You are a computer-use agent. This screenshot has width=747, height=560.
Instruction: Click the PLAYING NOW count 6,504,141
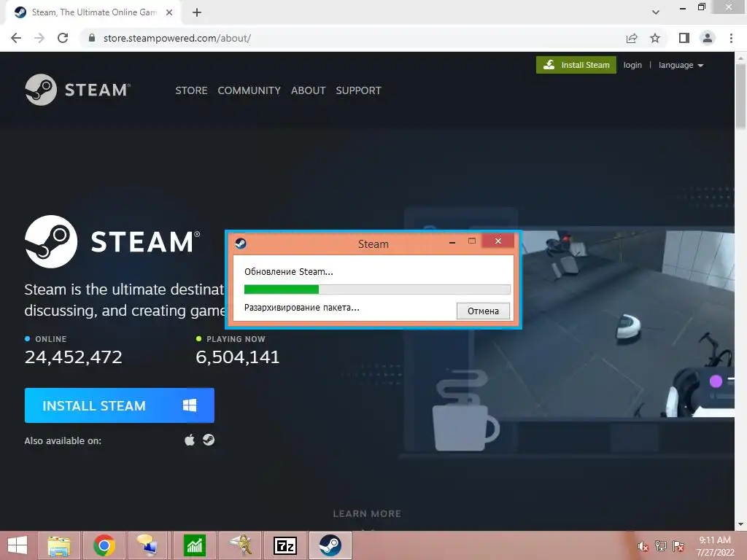coord(238,357)
